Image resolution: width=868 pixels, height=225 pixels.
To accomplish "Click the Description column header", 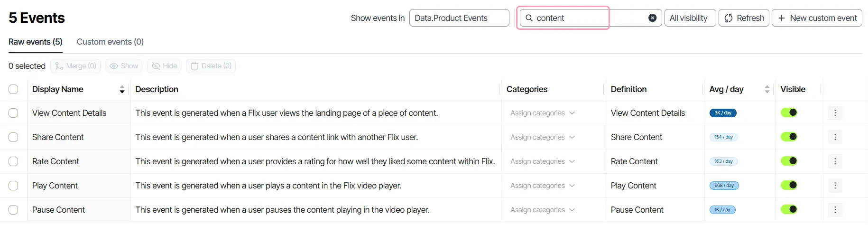I will 157,89.
